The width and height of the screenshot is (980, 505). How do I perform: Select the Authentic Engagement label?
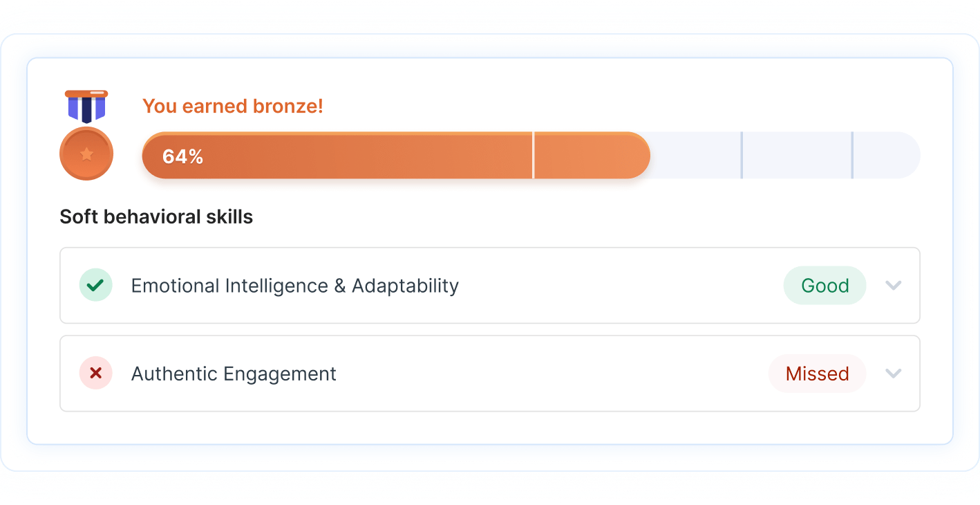[x=234, y=374]
